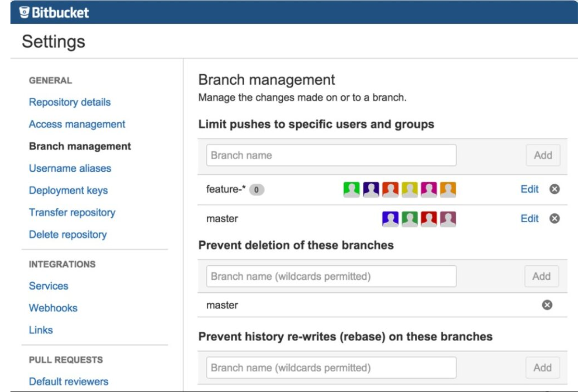
Task: Click the orange avatar in the feature-* row
Action: 449,189
